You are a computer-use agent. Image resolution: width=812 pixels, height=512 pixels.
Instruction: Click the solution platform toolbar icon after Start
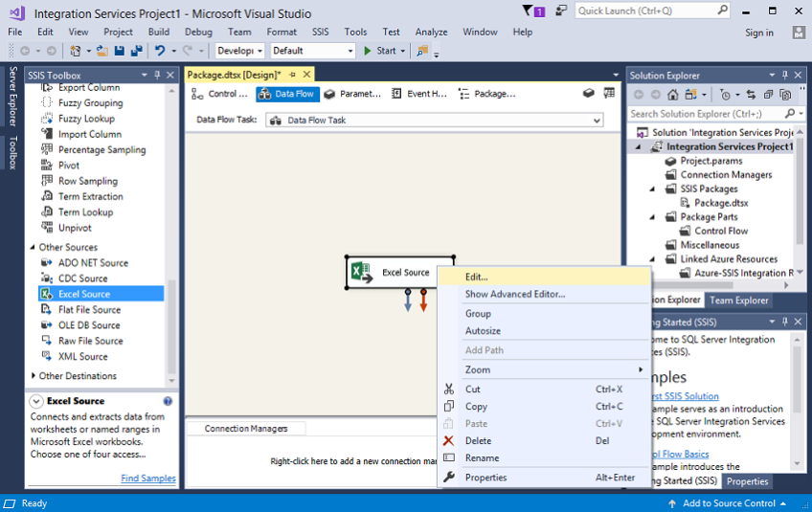click(x=422, y=51)
